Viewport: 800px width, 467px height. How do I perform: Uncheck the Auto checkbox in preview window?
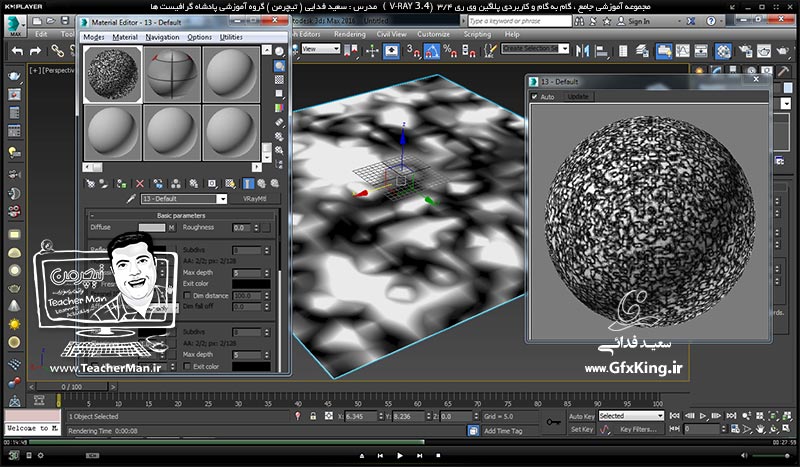tap(534, 96)
